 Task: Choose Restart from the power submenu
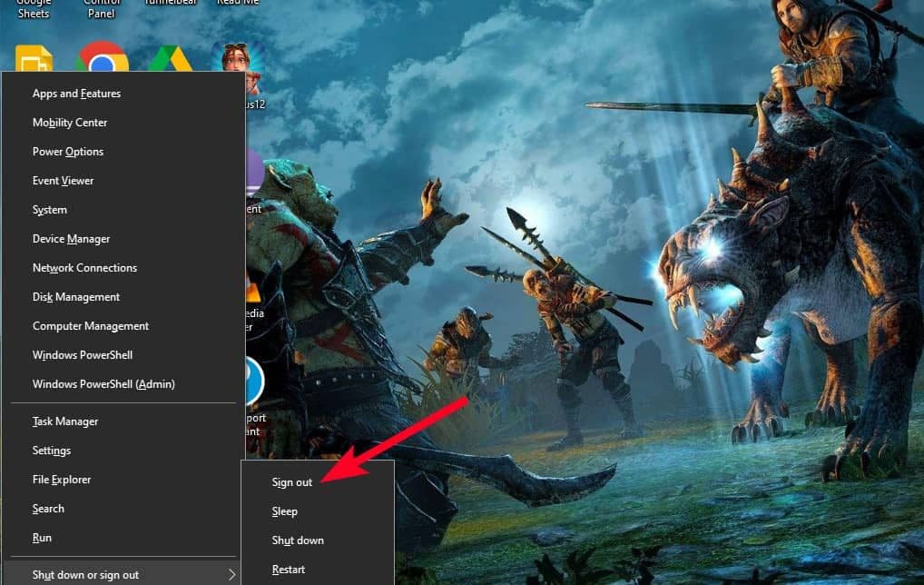(x=288, y=570)
